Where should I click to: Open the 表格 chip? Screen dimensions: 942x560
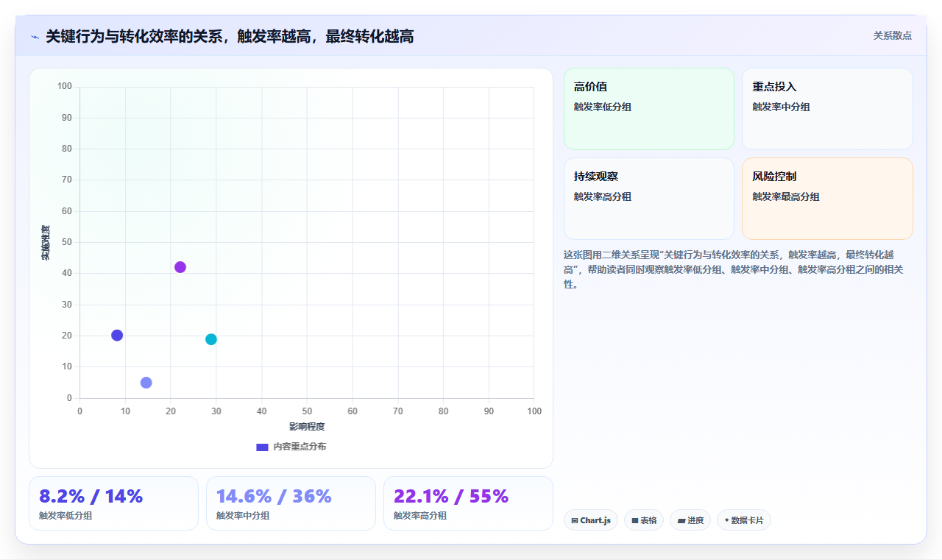644,520
